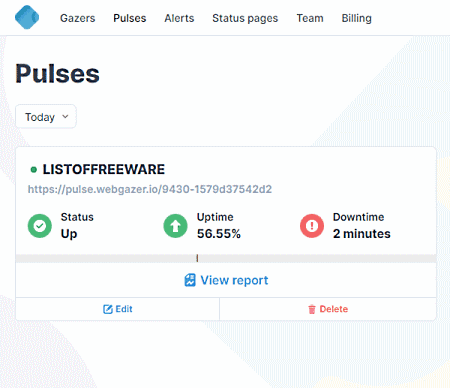The height and width of the screenshot is (388, 450).
Task: Click the red exclamation Downtime icon
Action: (x=312, y=226)
